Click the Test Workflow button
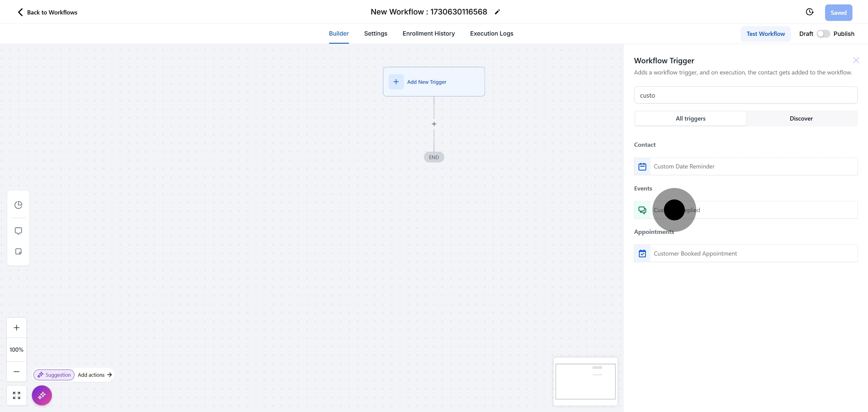Viewport: 868px width, 412px height. (x=765, y=34)
